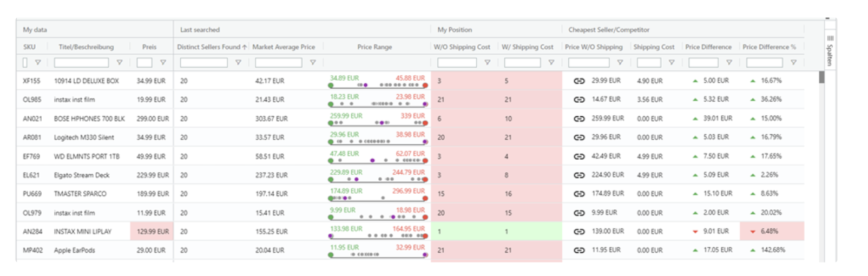This screenshot has width=868, height=276.
Task: Open W/O Shipping Cost filter funnel
Action: [488, 63]
